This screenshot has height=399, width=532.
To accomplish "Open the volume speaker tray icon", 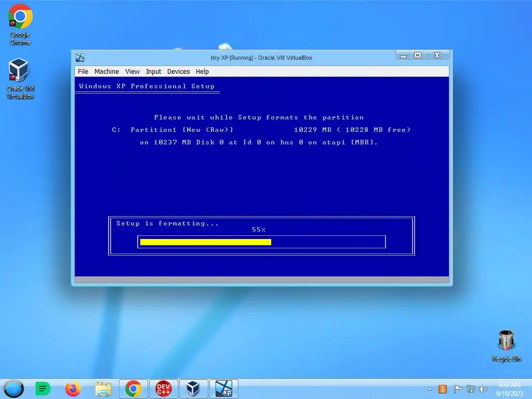I will 483,389.
